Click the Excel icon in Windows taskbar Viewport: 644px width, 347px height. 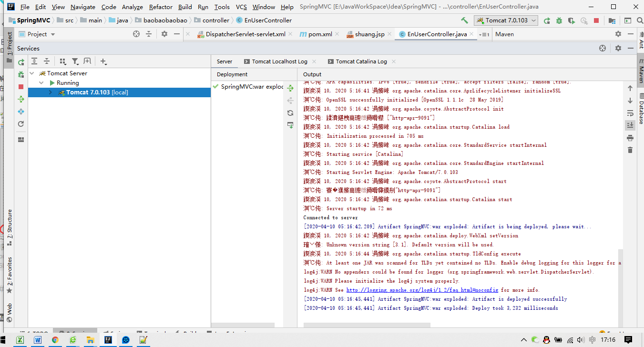[20, 340]
